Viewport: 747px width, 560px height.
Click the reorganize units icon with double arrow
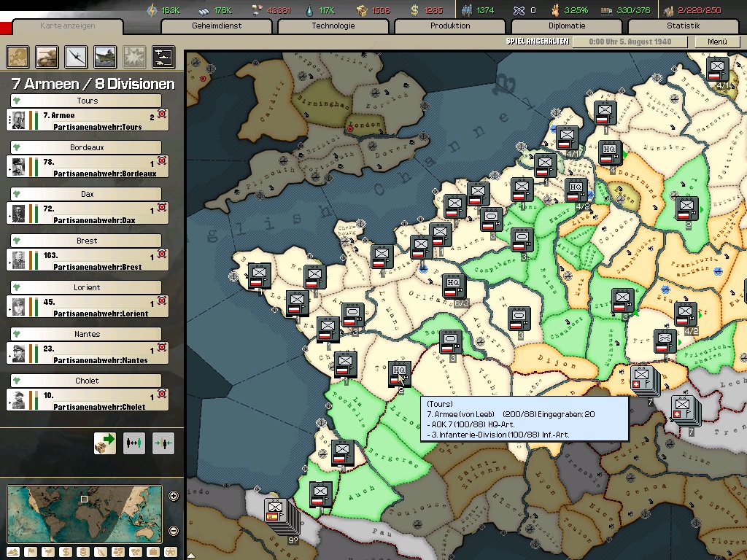coord(134,443)
